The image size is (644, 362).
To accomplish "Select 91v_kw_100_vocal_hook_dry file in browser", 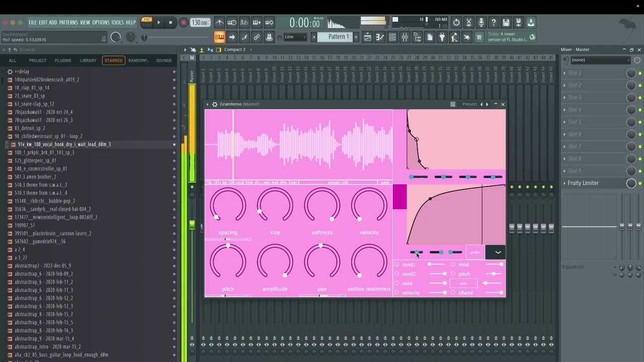I will [64, 144].
